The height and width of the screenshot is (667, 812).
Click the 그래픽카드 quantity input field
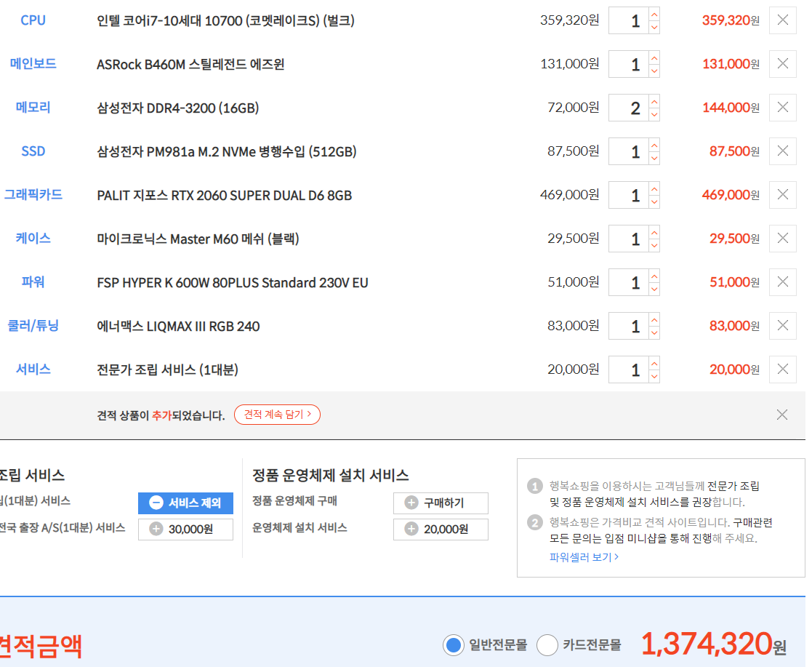click(629, 195)
